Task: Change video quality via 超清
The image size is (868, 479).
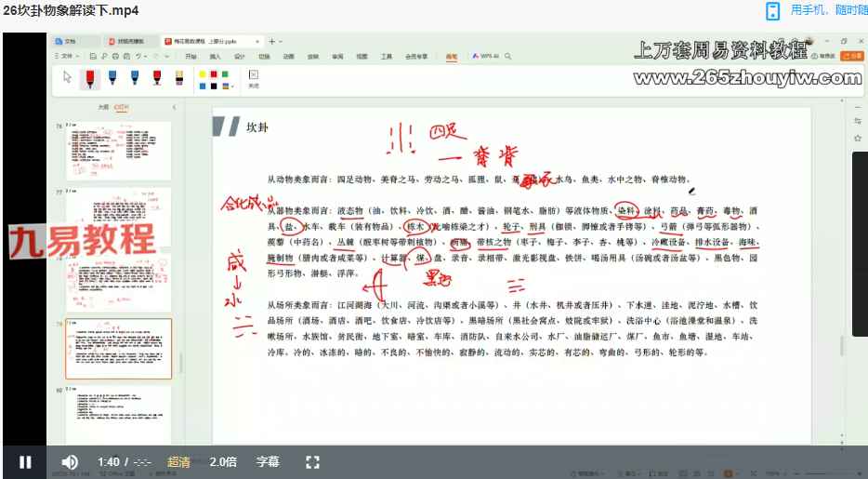Action: pos(178,462)
